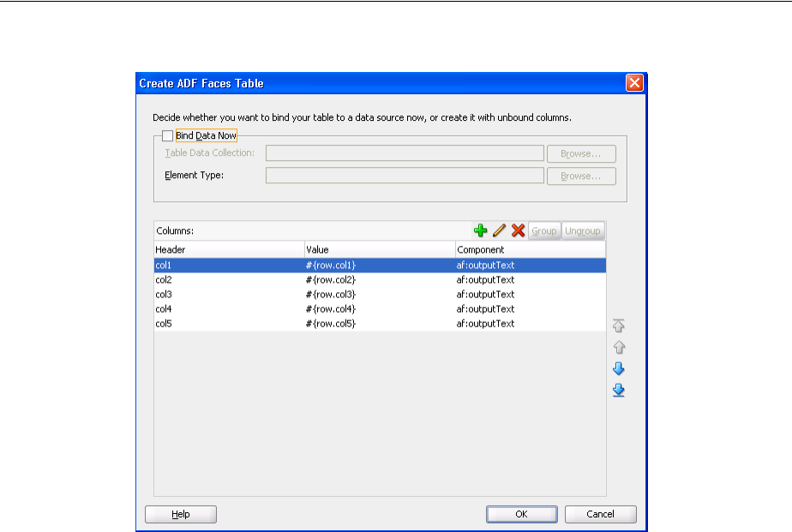
Task: Select the col5 row
Action: [380, 324]
